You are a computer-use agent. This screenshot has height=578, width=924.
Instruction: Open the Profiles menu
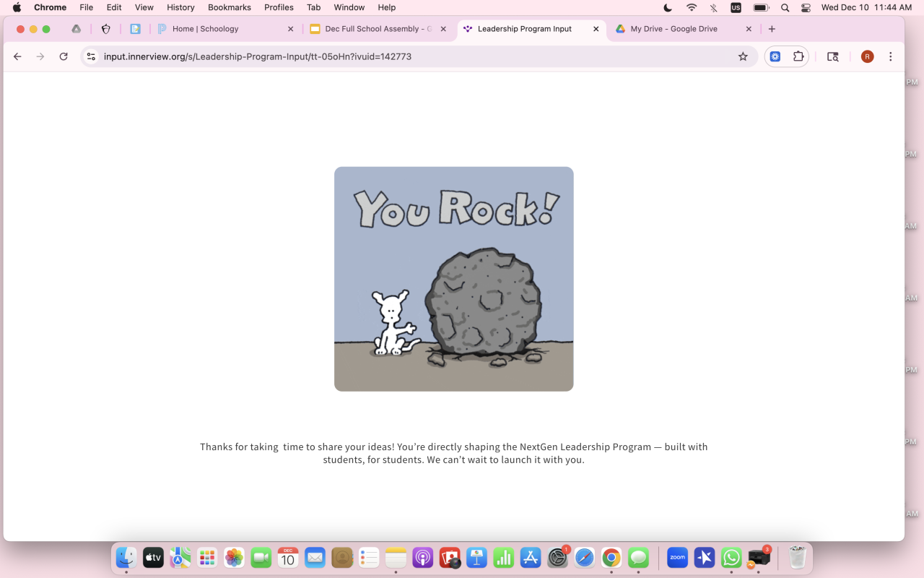[x=279, y=7]
